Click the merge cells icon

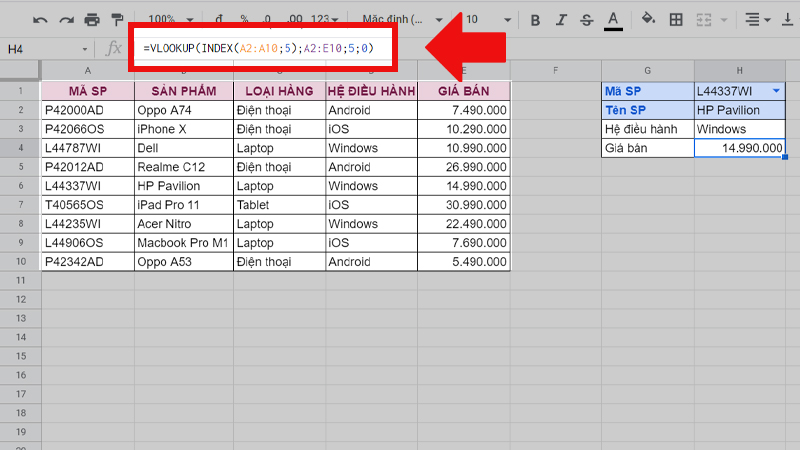click(x=704, y=20)
